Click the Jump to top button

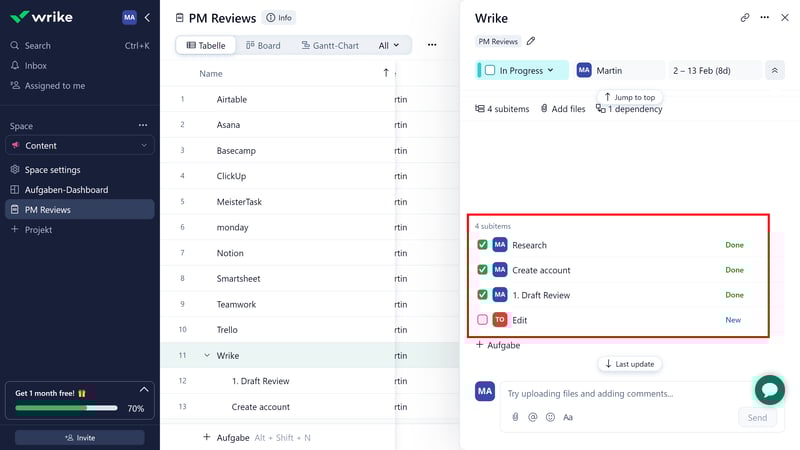(630, 97)
